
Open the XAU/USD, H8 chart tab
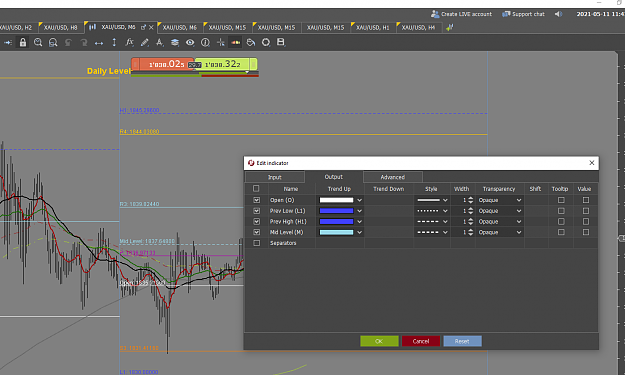coord(61,27)
